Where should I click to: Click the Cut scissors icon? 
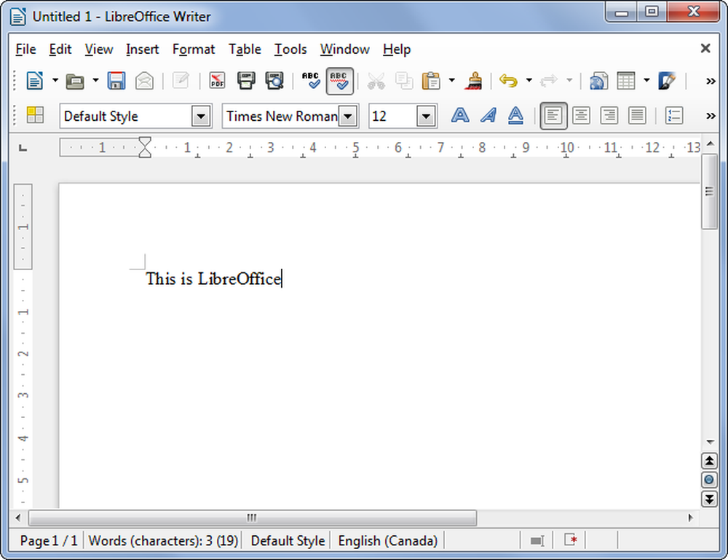(x=376, y=81)
